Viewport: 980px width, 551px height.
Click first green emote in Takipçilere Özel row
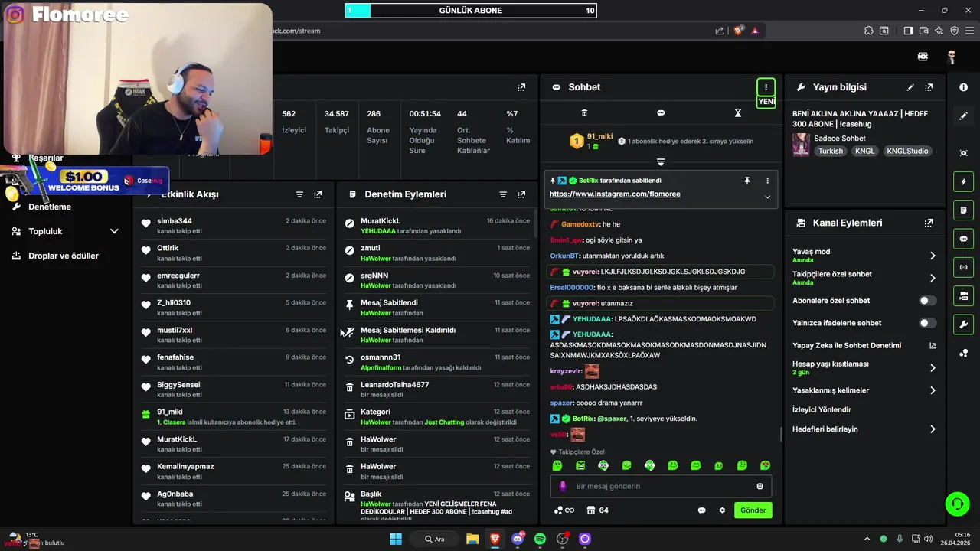pyautogui.click(x=557, y=465)
